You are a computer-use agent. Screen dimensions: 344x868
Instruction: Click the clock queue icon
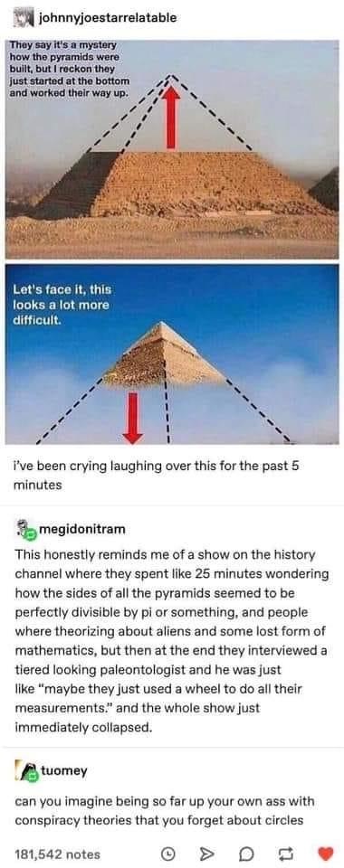pyautogui.click(x=167, y=853)
